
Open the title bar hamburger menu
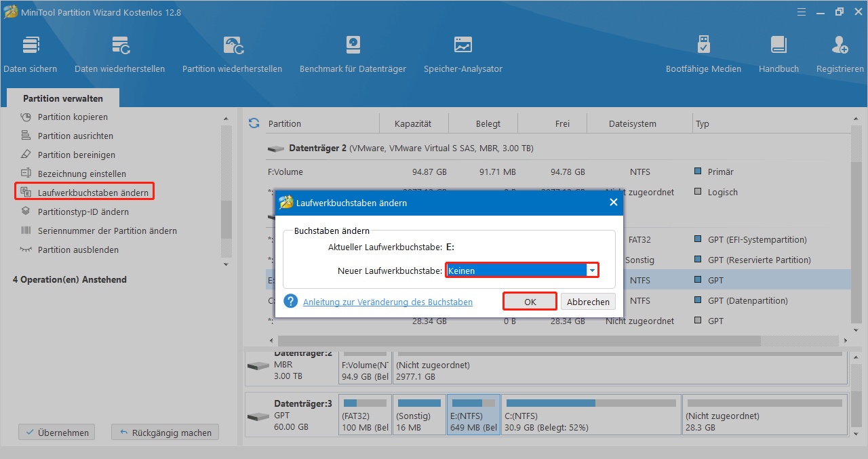click(x=801, y=12)
